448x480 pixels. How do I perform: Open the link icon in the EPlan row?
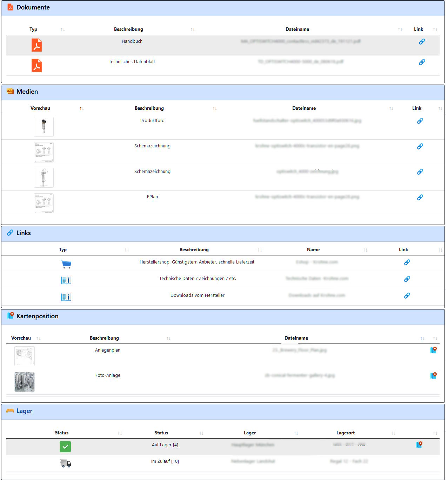click(420, 198)
